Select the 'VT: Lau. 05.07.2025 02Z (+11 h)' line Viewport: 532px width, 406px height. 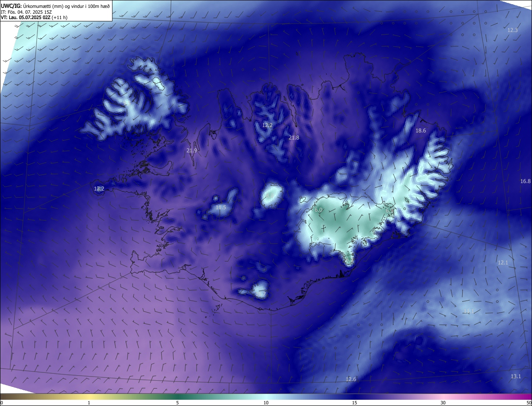34,17
